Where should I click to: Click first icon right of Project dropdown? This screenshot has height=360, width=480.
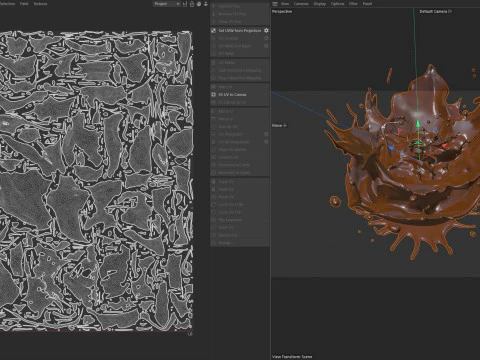pyautogui.click(x=185, y=4)
